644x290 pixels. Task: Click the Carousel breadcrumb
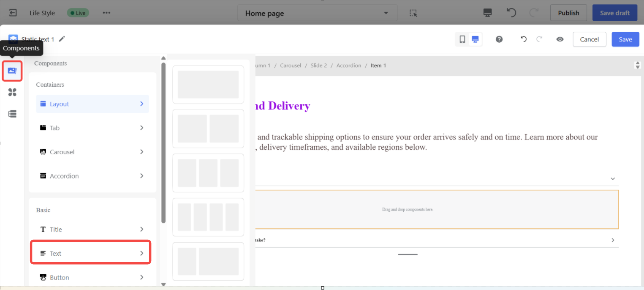click(x=291, y=66)
